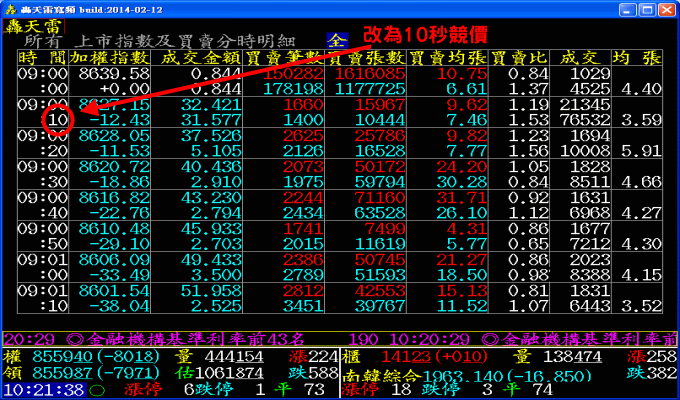Click change value -12.43
This screenshot has width=680, height=400.
[x=119, y=120]
